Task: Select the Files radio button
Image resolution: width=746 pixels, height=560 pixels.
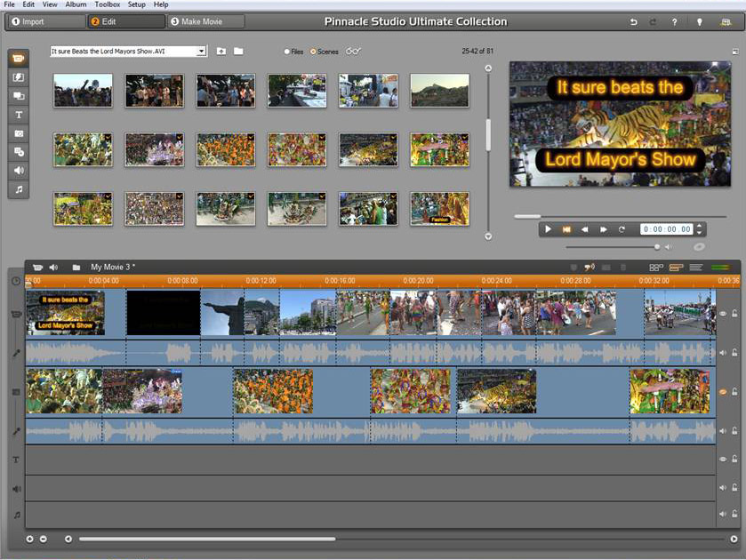Action: [286, 52]
